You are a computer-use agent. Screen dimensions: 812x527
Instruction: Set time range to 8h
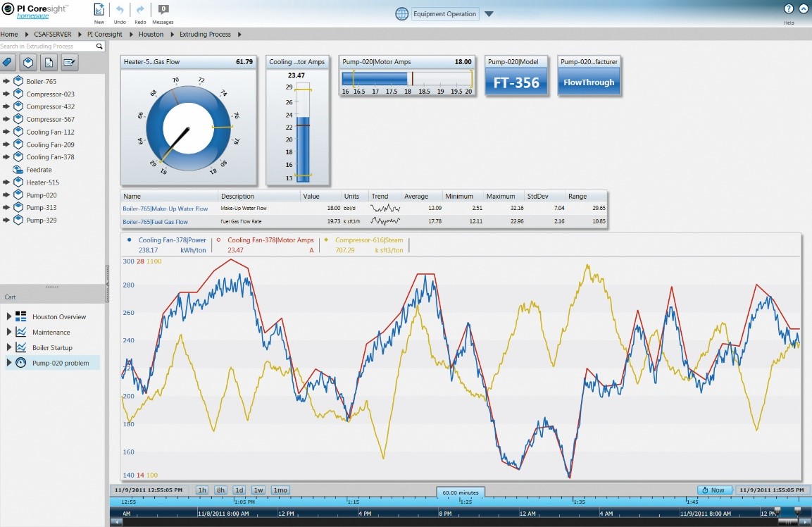220,490
